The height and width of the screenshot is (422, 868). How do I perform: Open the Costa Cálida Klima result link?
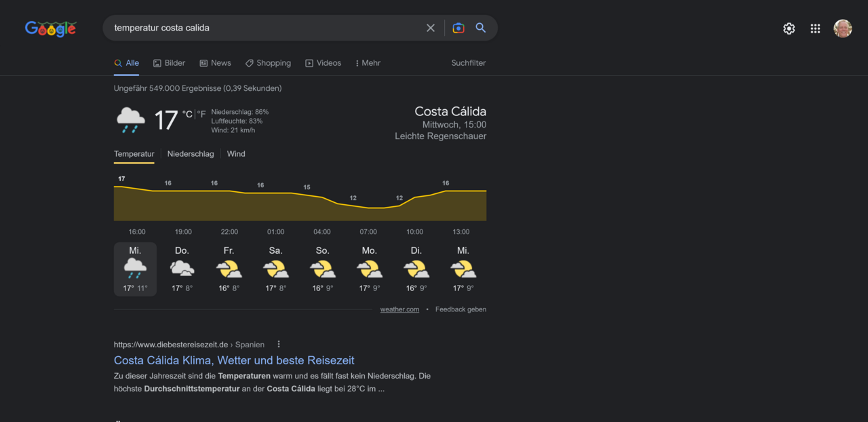click(x=233, y=360)
